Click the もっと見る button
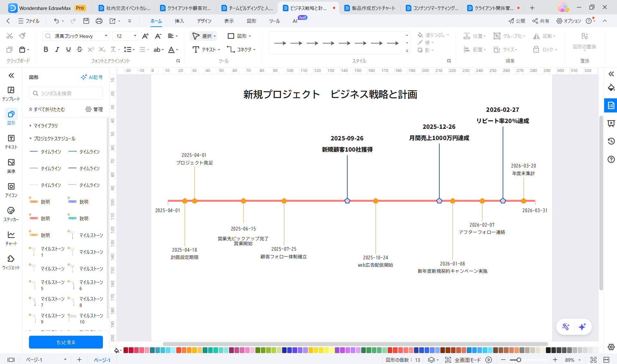This screenshot has width=617, height=364. pyautogui.click(x=66, y=342)
